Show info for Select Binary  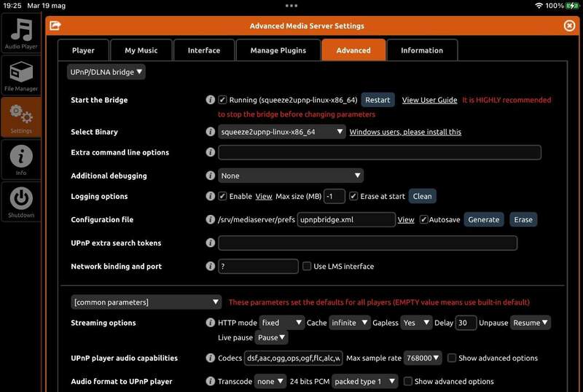[211, 132]
